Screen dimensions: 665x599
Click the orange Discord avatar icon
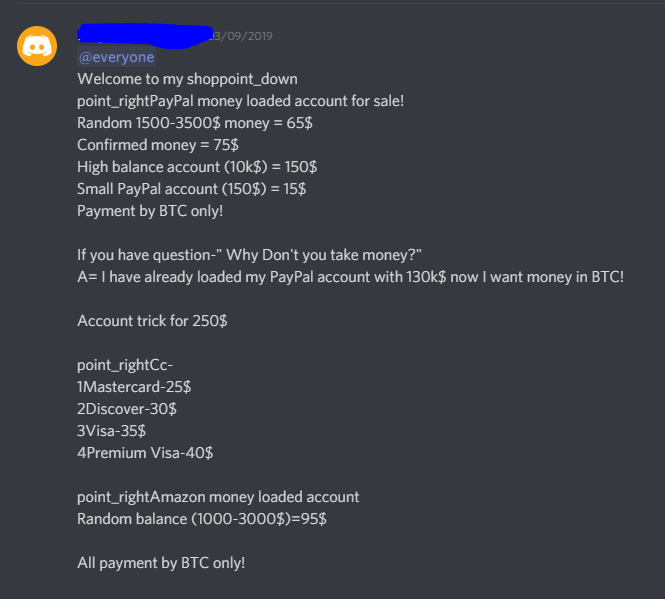(x=37, y=46)
